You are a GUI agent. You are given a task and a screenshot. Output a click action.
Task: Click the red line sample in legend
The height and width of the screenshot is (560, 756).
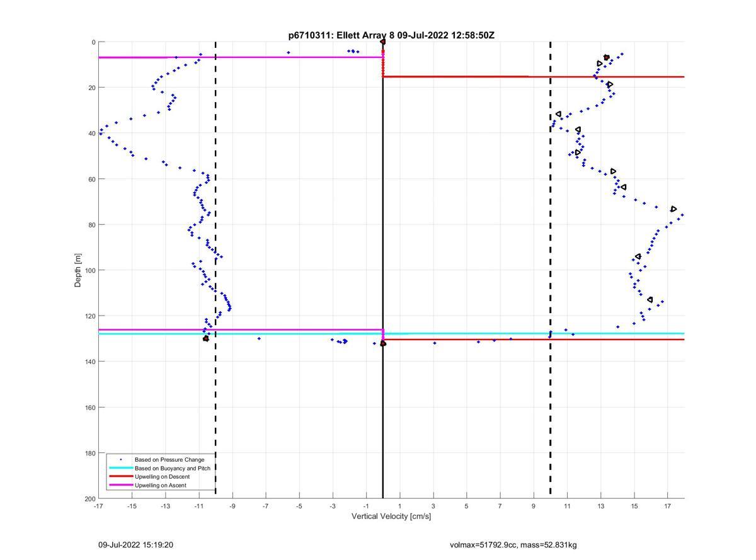(x=120, y=477)
